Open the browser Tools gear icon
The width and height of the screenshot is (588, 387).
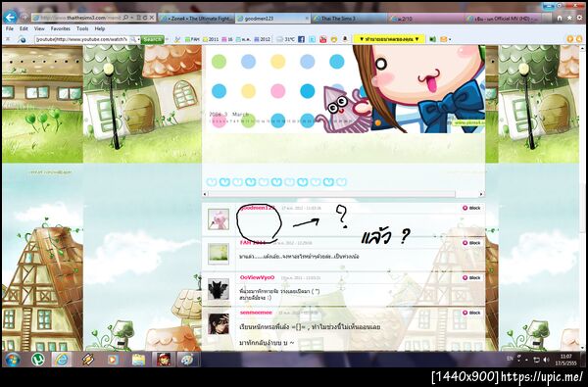pyautogui.click(x=580, y=18)
